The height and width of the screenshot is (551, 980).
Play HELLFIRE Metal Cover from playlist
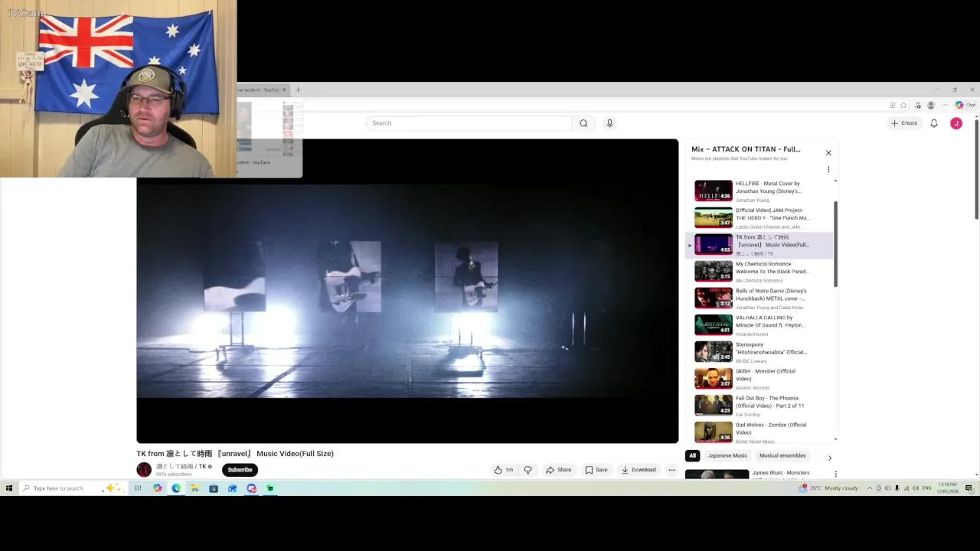point(758,191)
